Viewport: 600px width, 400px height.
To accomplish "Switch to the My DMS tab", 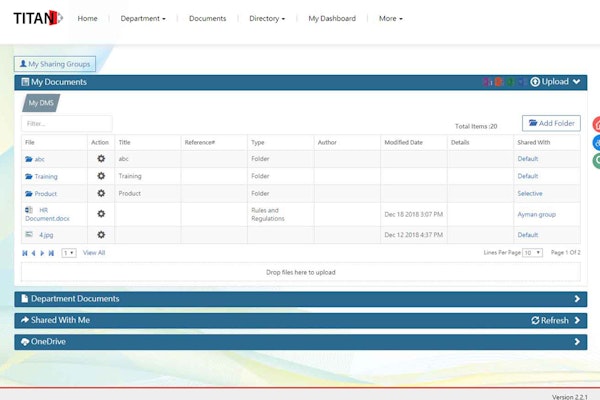I will point(42,103).
